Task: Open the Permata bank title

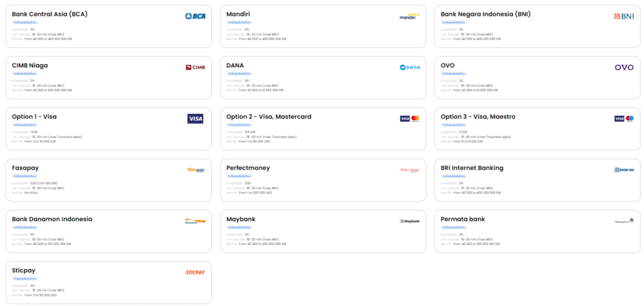Action: click(463, 219)
